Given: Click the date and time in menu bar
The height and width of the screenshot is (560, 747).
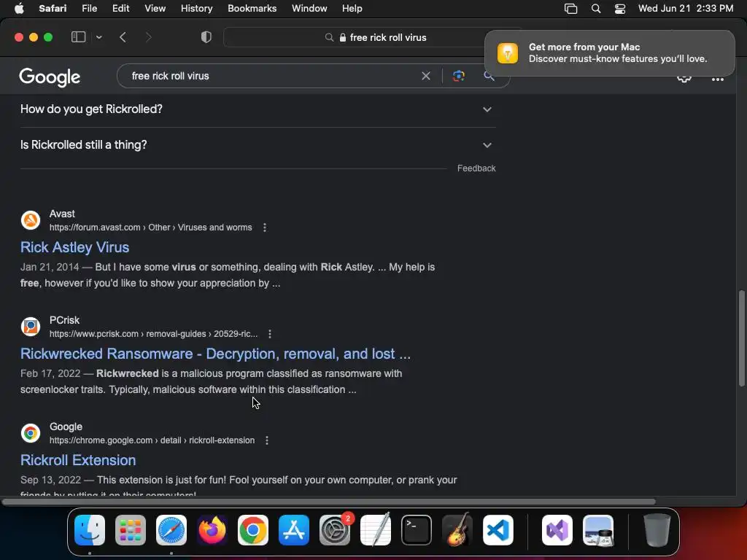Looking at the screenshot, I should click(686, 9).
